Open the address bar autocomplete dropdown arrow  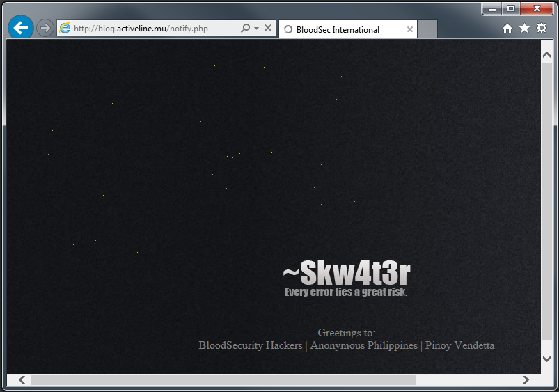tap(257, 28)
